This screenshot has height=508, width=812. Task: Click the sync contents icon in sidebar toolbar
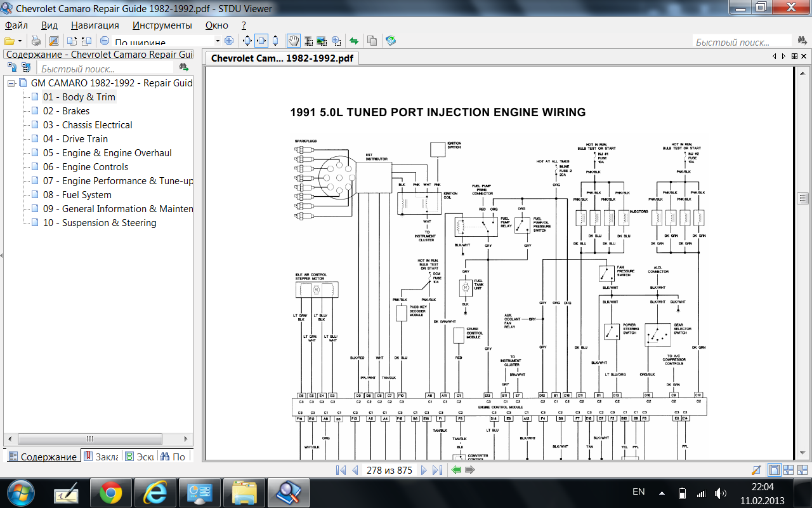pos(12,67)
